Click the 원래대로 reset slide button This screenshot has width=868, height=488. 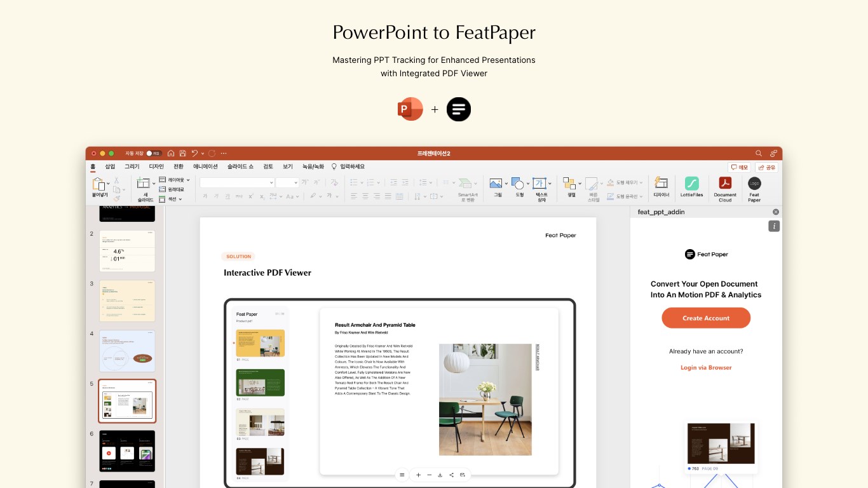tap(171, 189)
